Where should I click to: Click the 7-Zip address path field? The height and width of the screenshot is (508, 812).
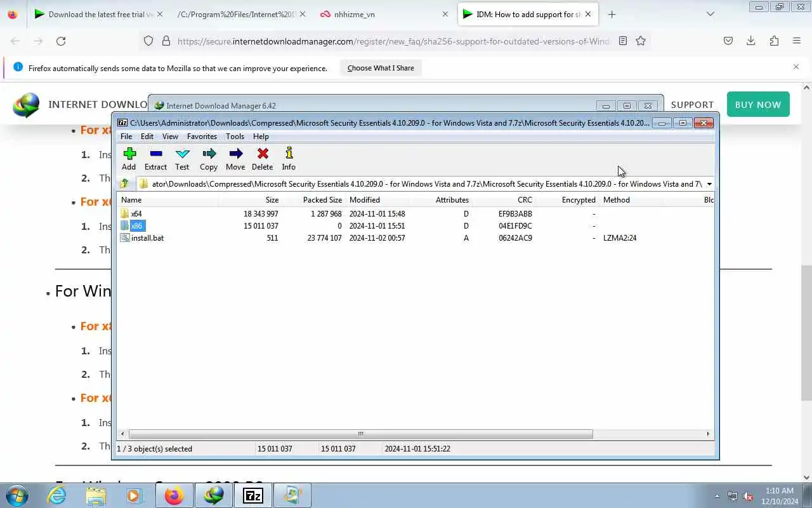[421, 184]
